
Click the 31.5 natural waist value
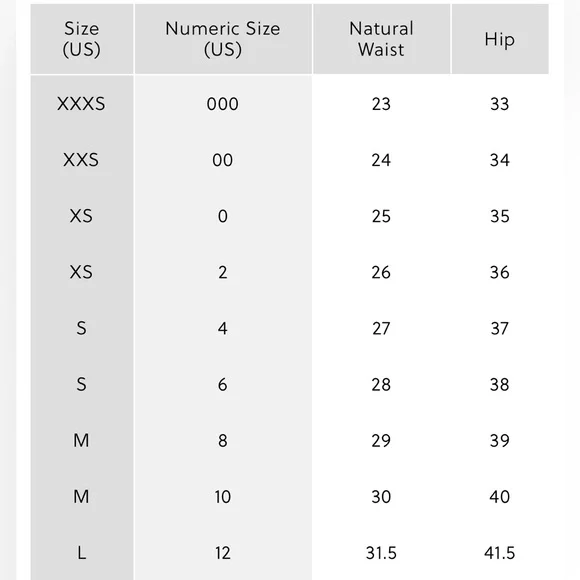pos(381,553)
